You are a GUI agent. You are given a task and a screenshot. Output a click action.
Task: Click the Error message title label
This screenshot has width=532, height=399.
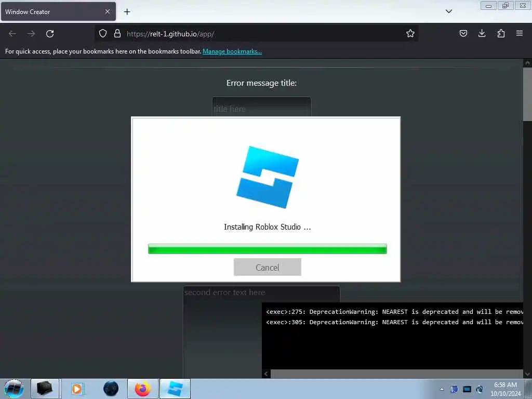click(262, 83)
